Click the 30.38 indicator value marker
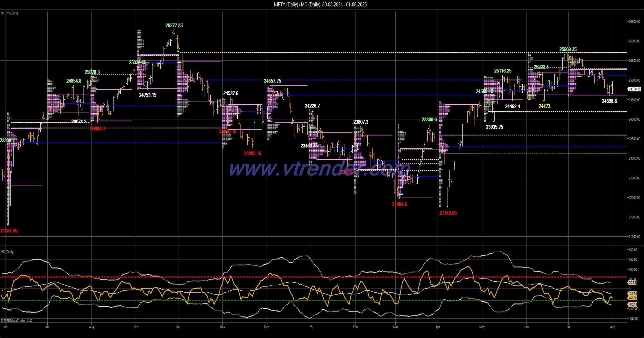Image resolution: width=644 pixels, height=338 pixels. [x=632, y=283]
